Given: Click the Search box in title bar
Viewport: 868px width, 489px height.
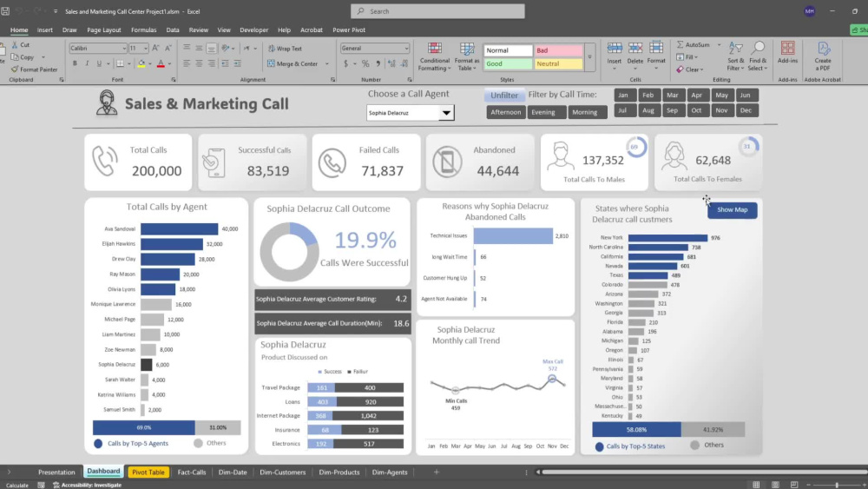Looking at the screenshot, I should 437,11.
